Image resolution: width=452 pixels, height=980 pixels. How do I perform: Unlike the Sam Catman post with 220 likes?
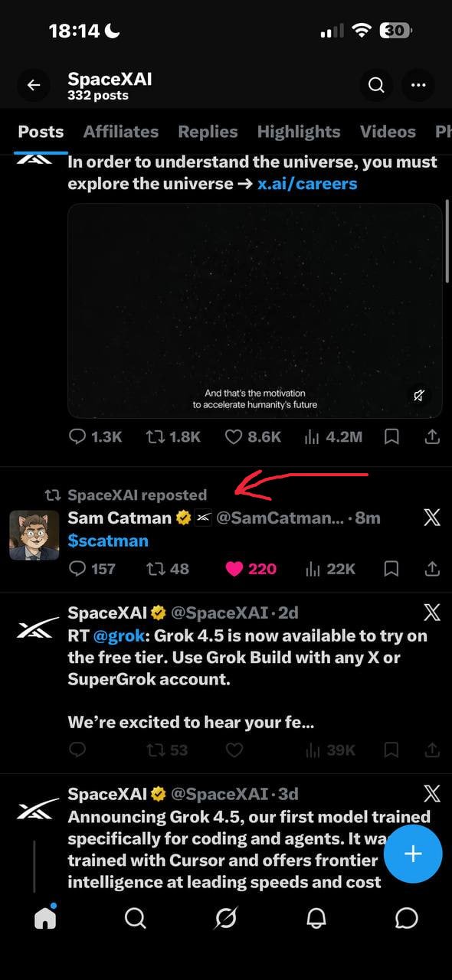(x=251, y=569)
